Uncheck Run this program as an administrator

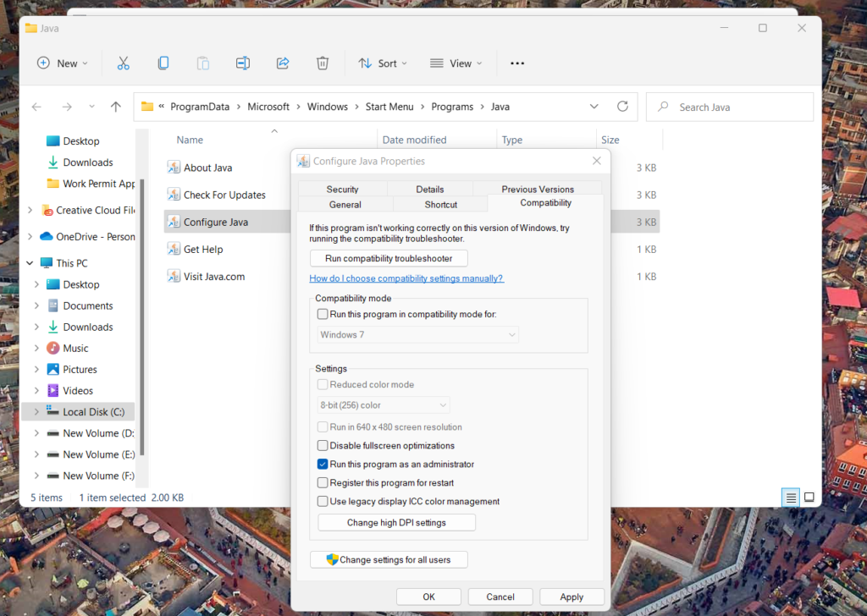pos(323,465)
